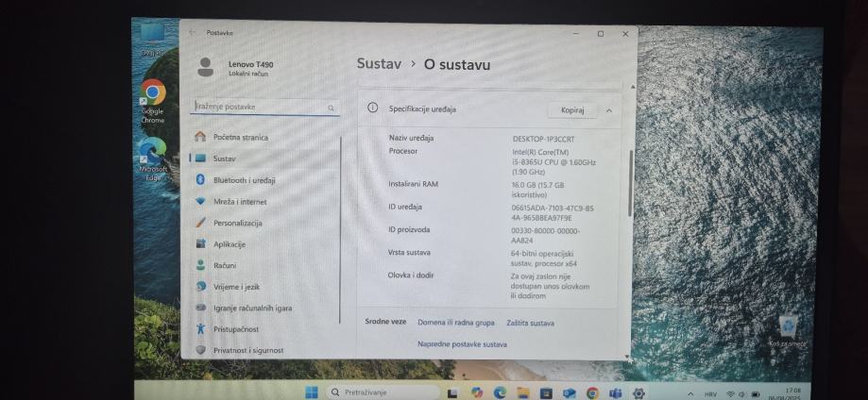Open Napredne postavke sustava link
The width and height of the screenshot is (868, 400).
tap(462, 344)
